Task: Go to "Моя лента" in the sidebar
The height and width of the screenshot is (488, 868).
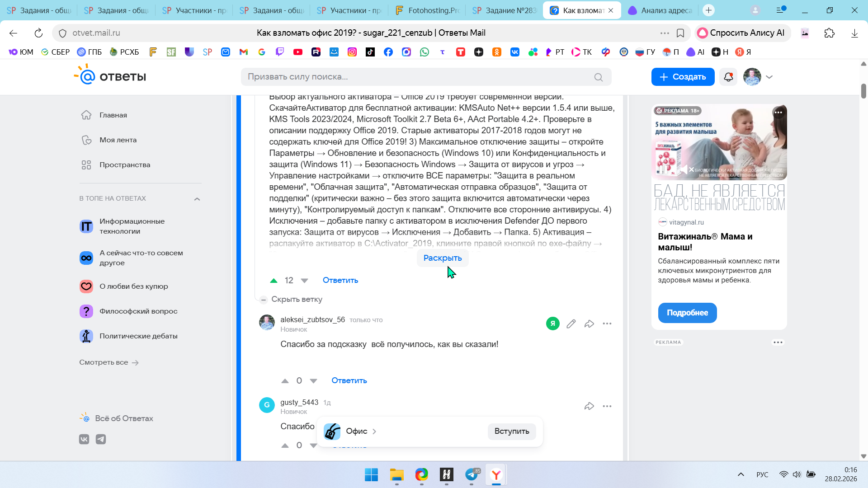Action: tap(118, 140)
